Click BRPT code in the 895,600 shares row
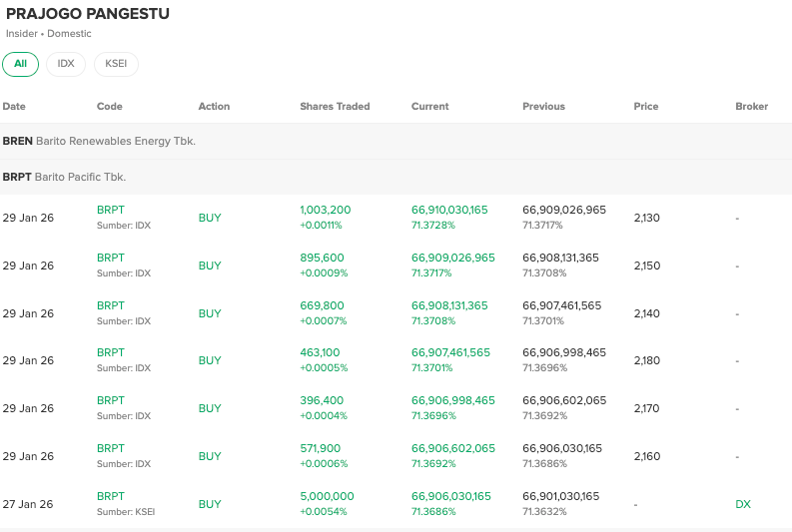 [111, 258]
